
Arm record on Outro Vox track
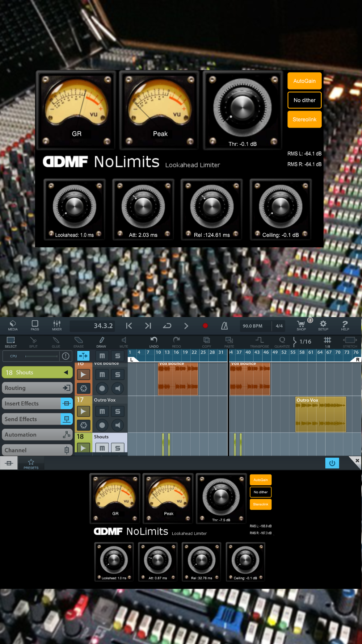pyautogui.click(x=102, y=425)
